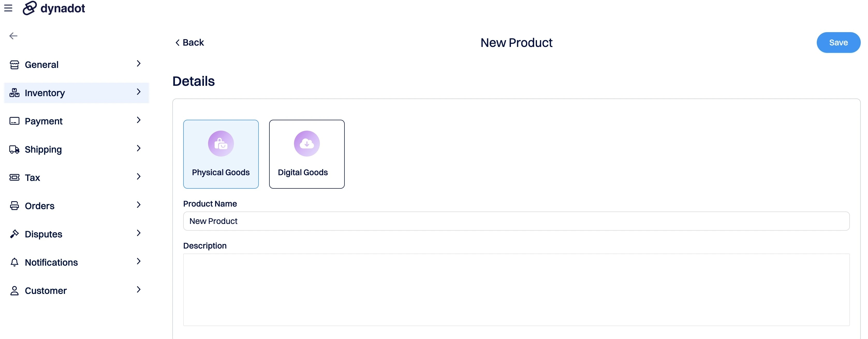The width and height of the screenshot is (868, 339).
Task: Select the General storefront icon
Action: click(14, 65)
